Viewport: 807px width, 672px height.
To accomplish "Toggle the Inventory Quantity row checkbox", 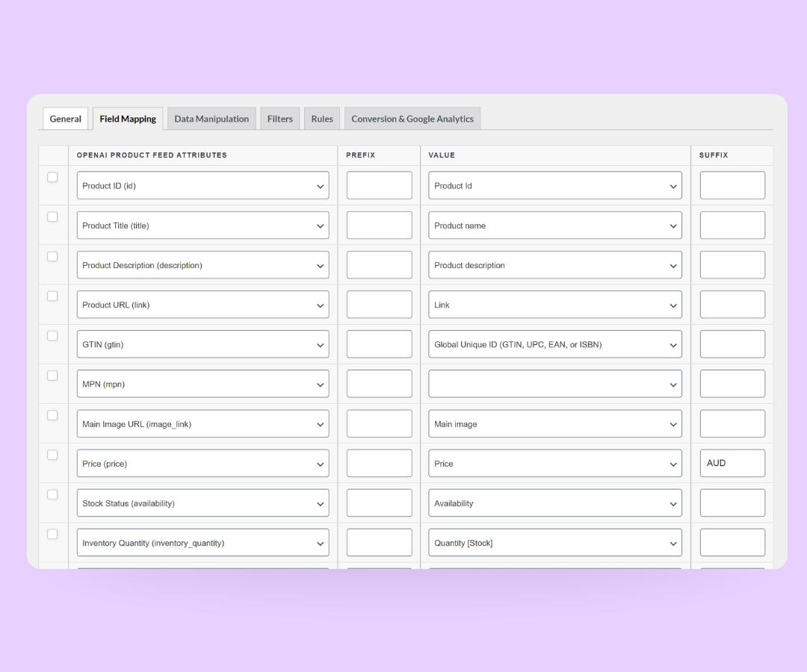I will [52, 534].
